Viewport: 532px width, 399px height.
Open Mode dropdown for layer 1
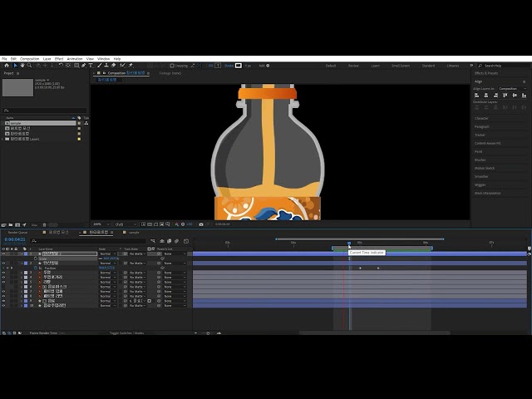click(x=107, y=254)
